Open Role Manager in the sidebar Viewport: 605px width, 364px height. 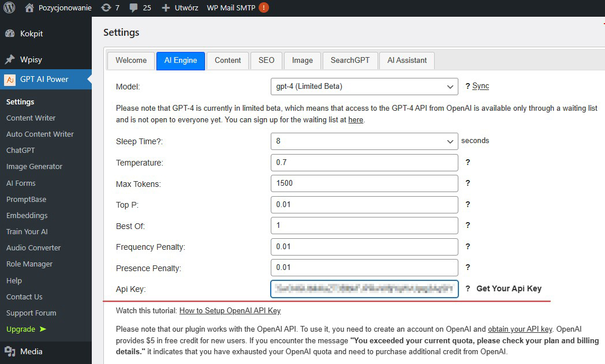pyautogui.click(x=29, y=264)
